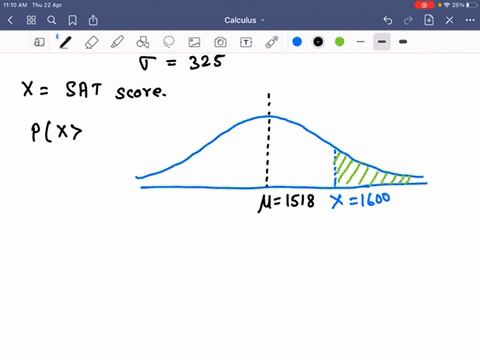Choose the green pen color
Viewport: 480px width, 360px height.
[x=339, y=42]
